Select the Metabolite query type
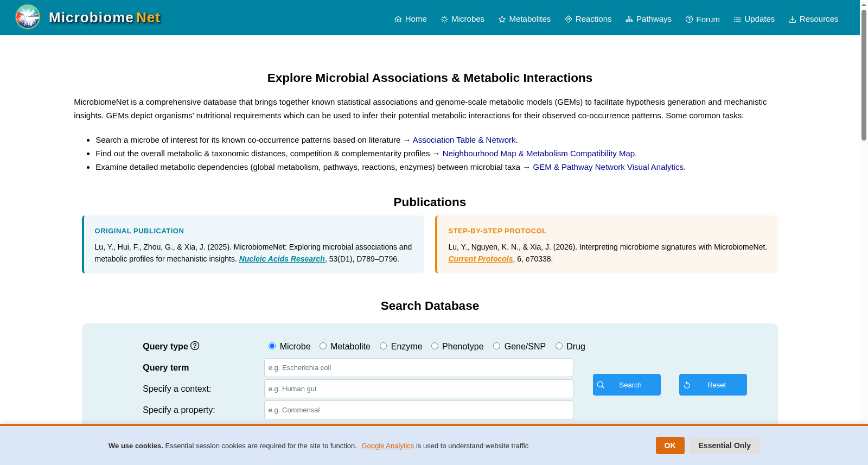The width and height of the screenshot is (868, 465). (323, 346)
